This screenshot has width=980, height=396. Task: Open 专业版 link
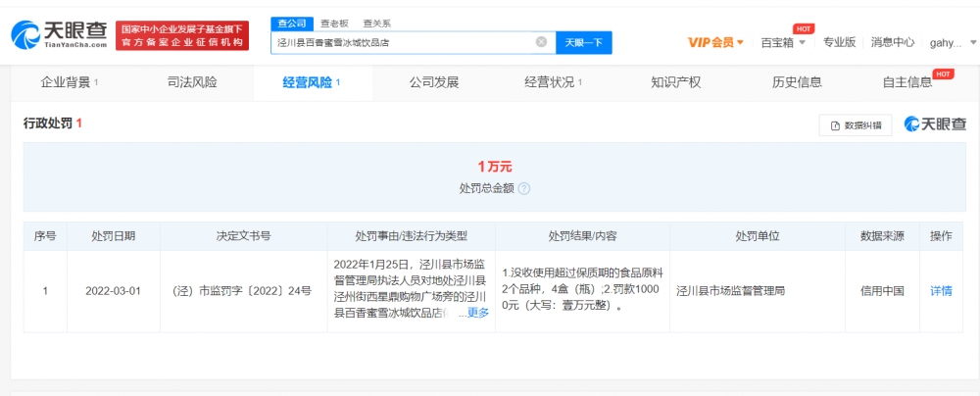pyautogui.click(x=839, y=42)
